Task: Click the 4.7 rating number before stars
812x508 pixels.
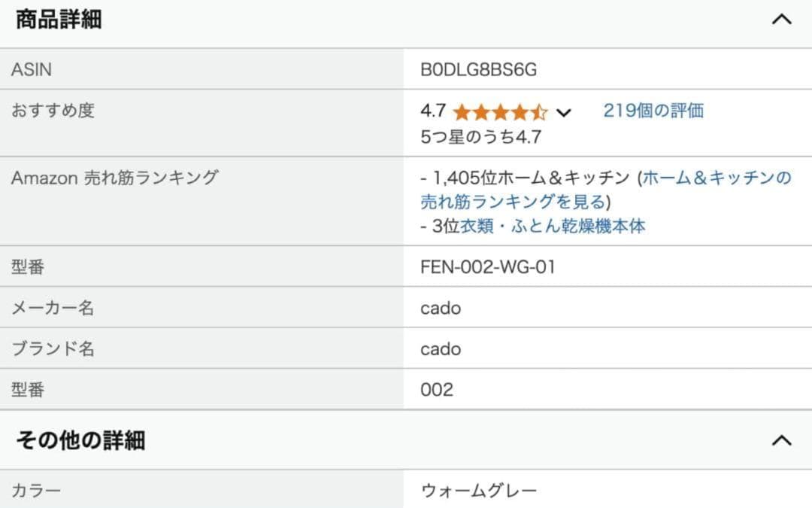Action: point(433,111)
